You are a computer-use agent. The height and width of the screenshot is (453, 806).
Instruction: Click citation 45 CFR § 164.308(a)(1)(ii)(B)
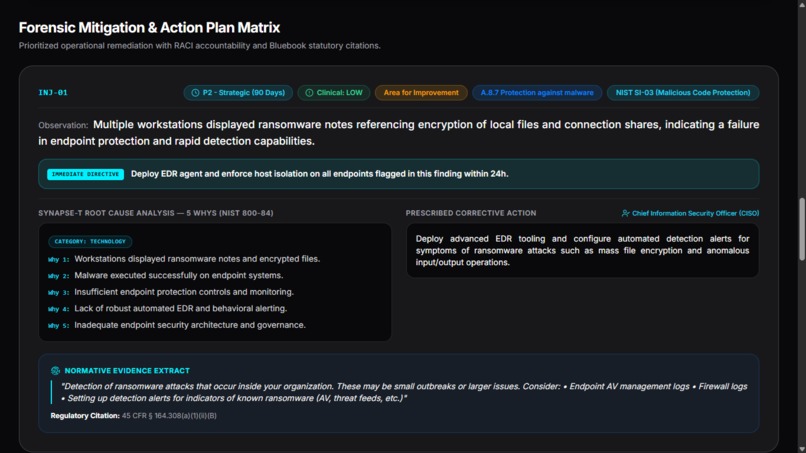169,416
